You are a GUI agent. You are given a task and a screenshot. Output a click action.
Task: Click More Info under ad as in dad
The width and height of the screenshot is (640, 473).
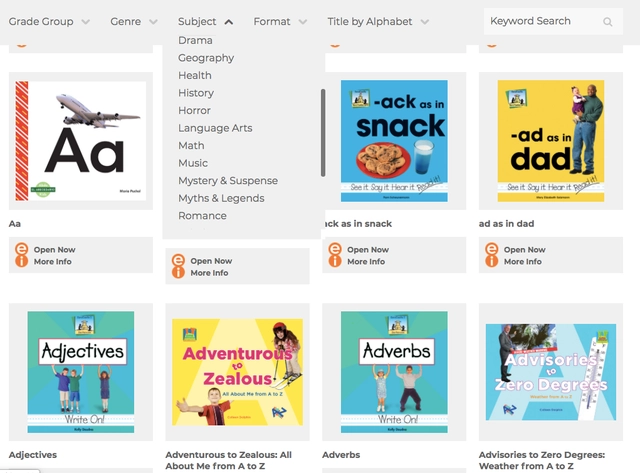522,262
